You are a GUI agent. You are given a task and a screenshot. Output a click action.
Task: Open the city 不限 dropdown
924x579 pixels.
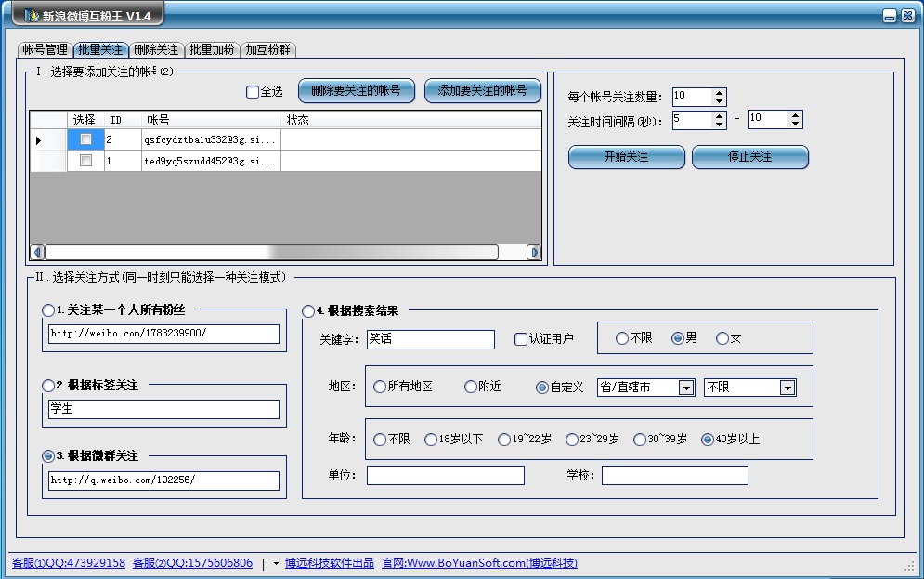[787, 388]
